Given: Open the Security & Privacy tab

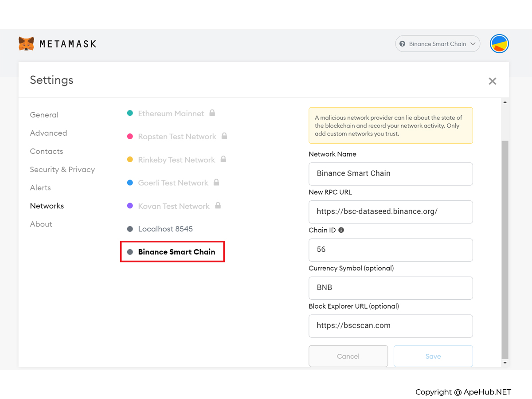Looking at the screenshot, I should click(62, 169).
